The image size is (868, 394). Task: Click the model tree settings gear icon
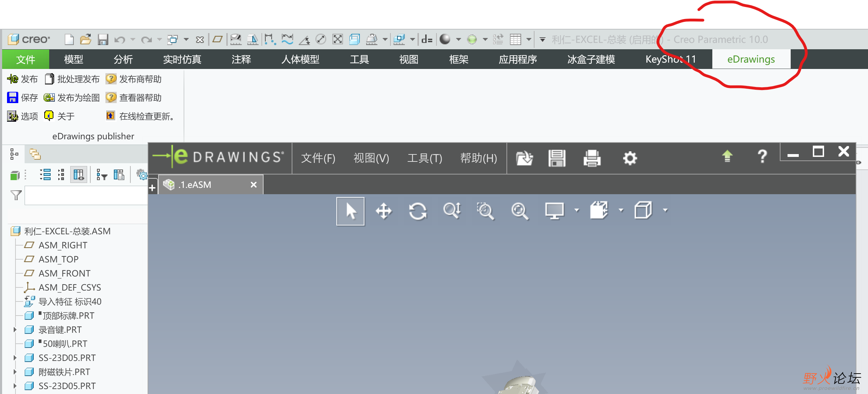pos(142,174)
